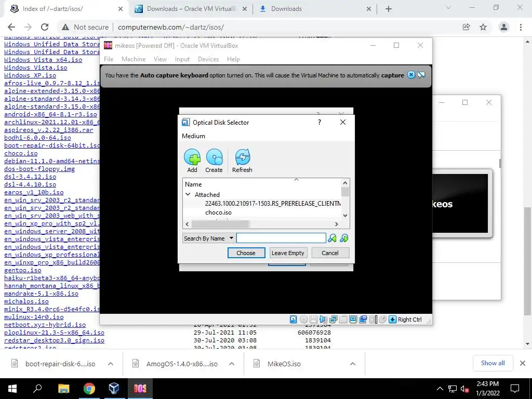Open the AmogOS download options arrow
532x399 pixels.
[231, 364]
